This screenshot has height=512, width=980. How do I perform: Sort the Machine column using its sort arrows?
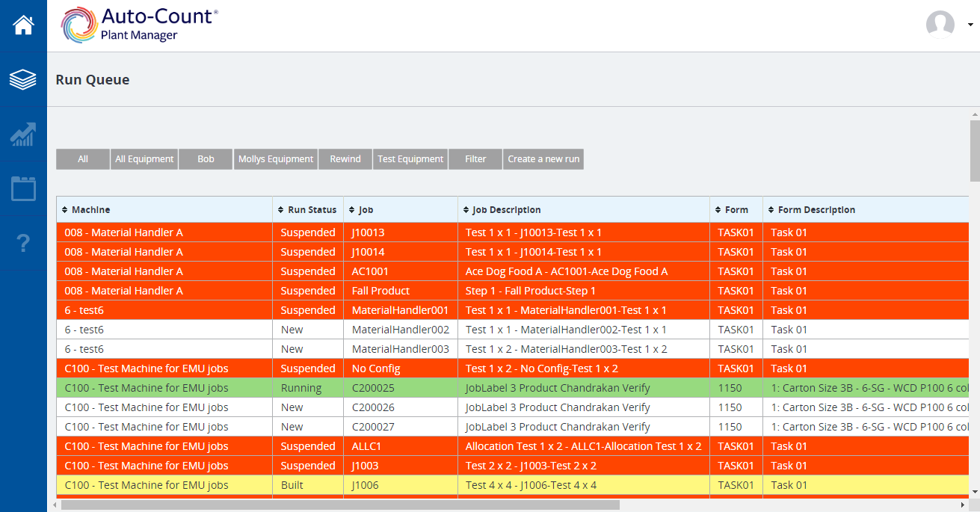point(64,210)
